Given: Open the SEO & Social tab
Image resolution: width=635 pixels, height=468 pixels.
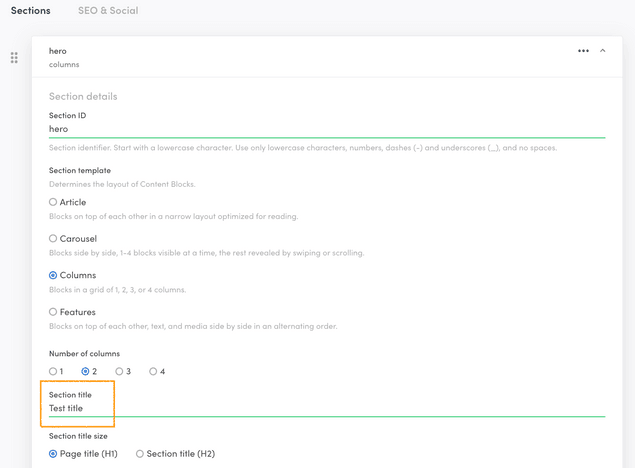Looking at the screenshot, I should tap(108, 11).
